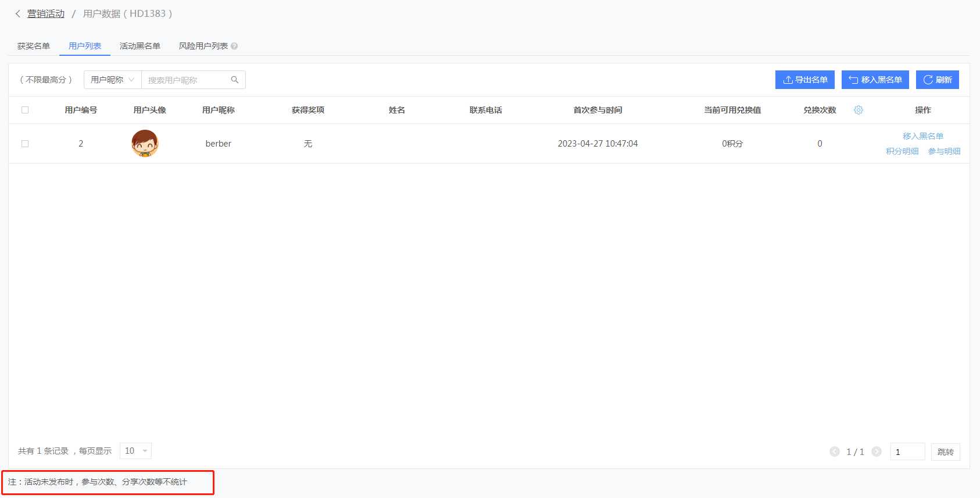980x498 pixels.
Task: Click the 搜索用户昵称 search input field
Action: (x=186, y=80)
